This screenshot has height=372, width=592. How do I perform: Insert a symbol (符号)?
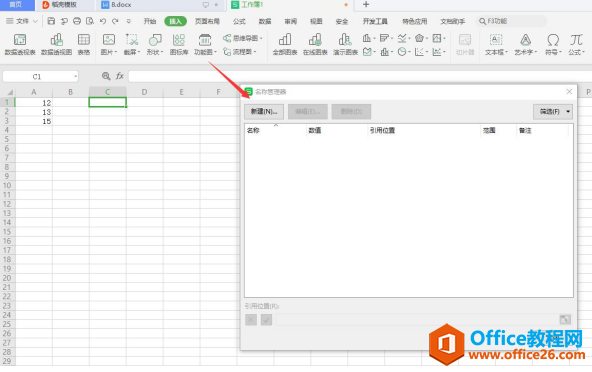(x=553, y=45)
